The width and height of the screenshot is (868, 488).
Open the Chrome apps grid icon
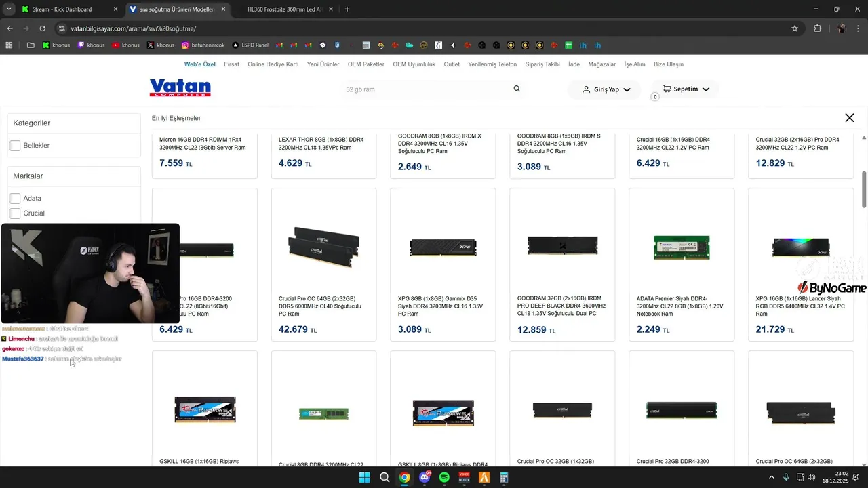[x=9, y=45]
